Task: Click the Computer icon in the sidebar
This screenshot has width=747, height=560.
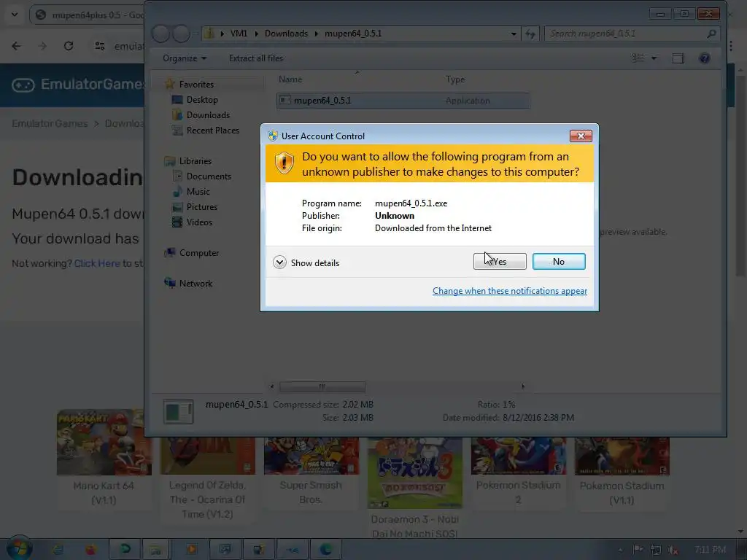Action: (x=169, y=253)
